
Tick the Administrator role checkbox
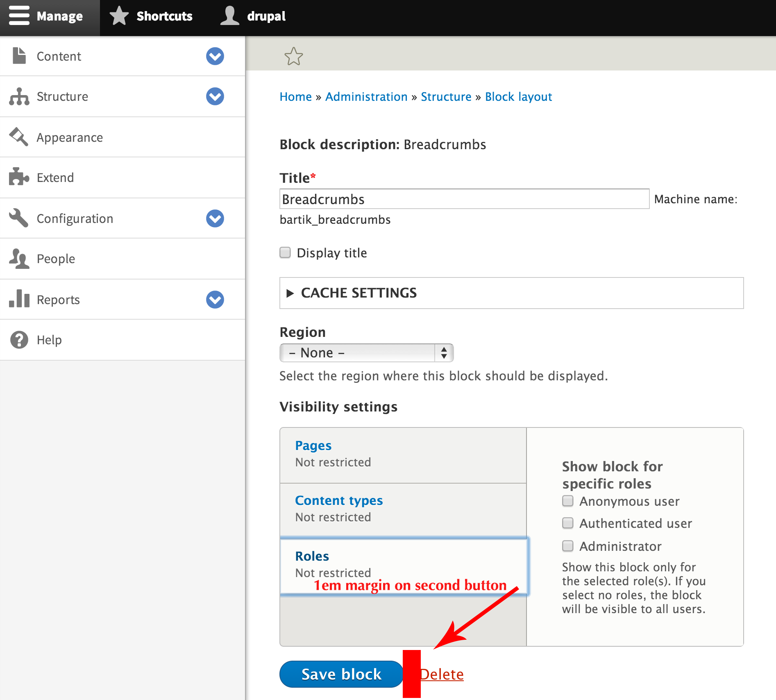point(568,546)
